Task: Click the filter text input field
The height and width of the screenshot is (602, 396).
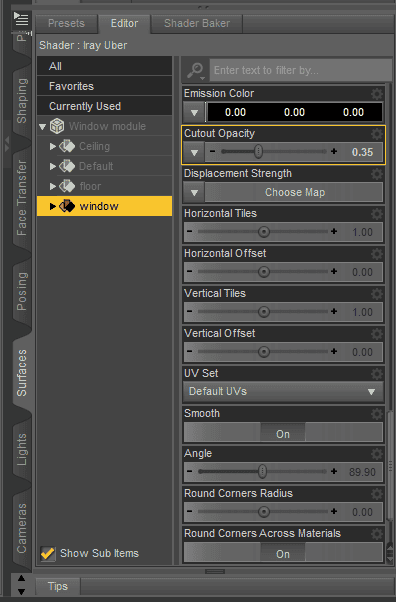Action: click(x=301, y=71)
